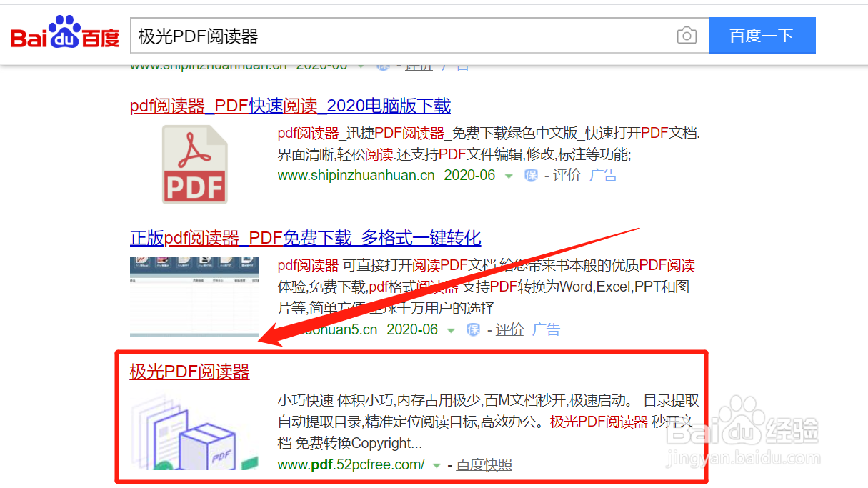This screenshot has height=488, width=868.
Task: Click www.shipinzhuanhuan.cn URL beside PDF thumbnail
Action: tap(356, 175)
